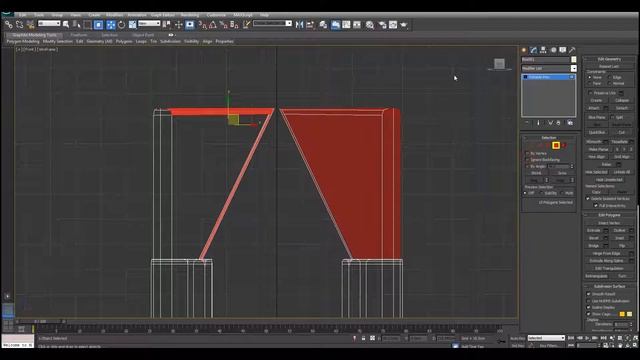The height and width of the screenshot is (360, 640).
Task: Open the Tools menu
Action: [x=39, y=15]
